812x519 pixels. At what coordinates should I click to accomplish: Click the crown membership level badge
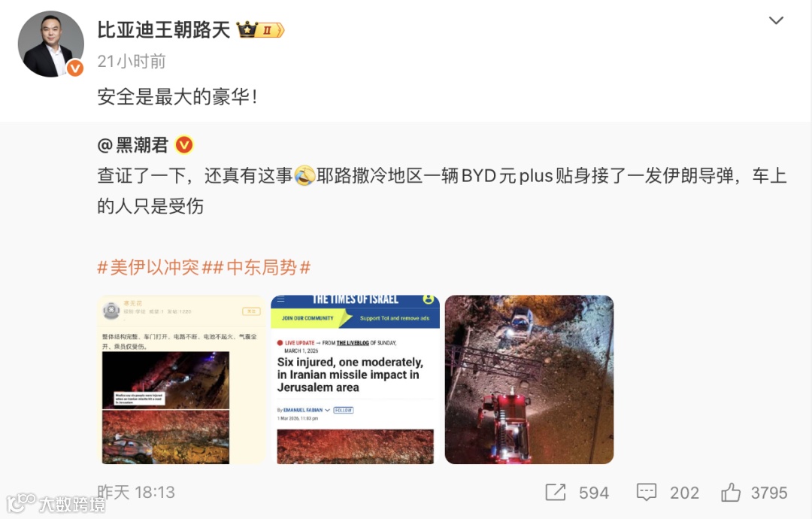click(260, 30)
